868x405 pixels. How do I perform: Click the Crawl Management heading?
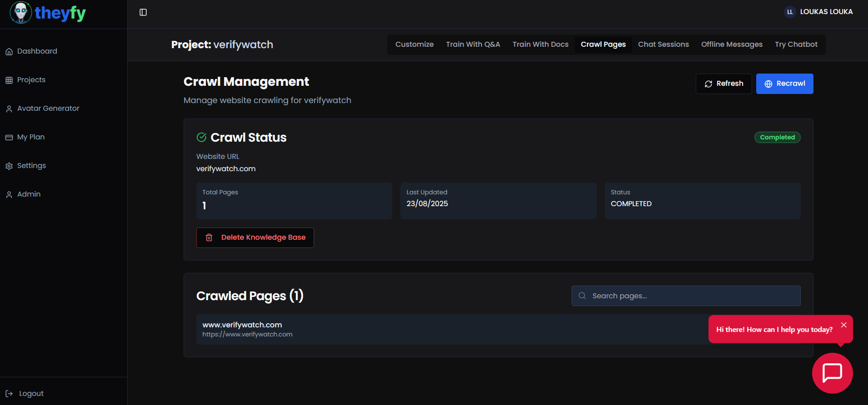point(246,82)
